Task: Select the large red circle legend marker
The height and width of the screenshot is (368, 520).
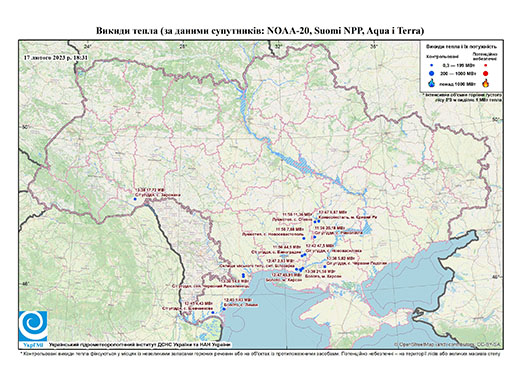Action: (x=485, y=73)
